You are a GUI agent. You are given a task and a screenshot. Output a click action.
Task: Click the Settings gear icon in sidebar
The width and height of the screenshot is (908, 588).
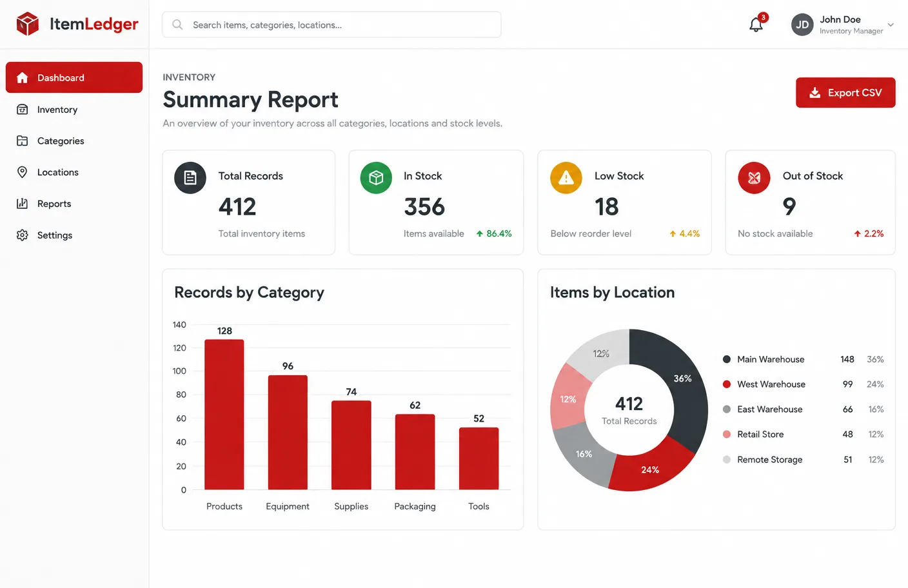point(23,235)
